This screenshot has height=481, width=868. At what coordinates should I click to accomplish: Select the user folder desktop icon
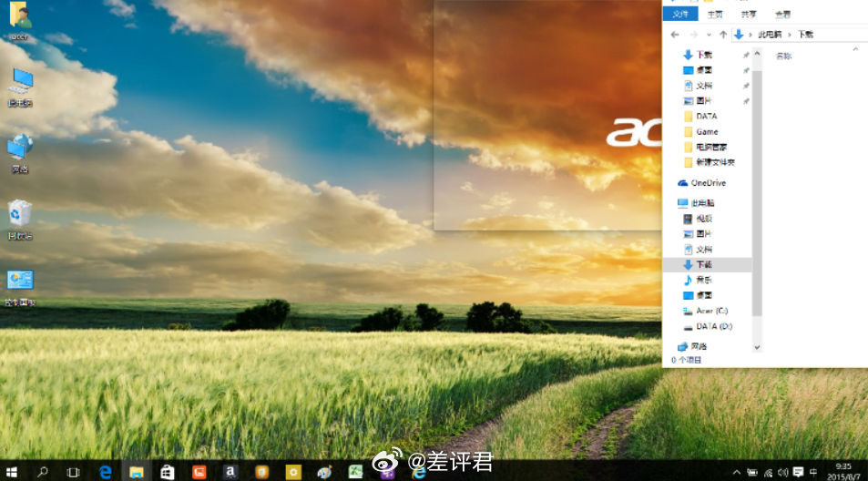click(20, 20)
